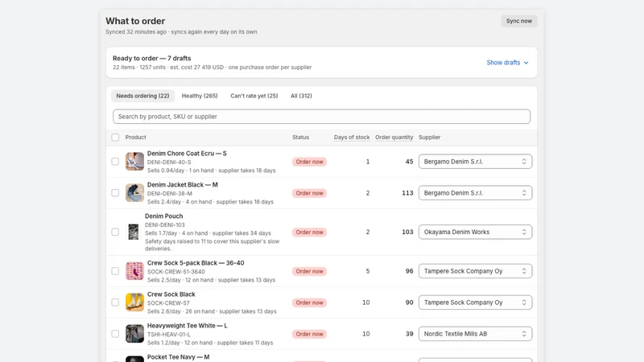Change supplier for Denim Jacket Black — M

475,193
